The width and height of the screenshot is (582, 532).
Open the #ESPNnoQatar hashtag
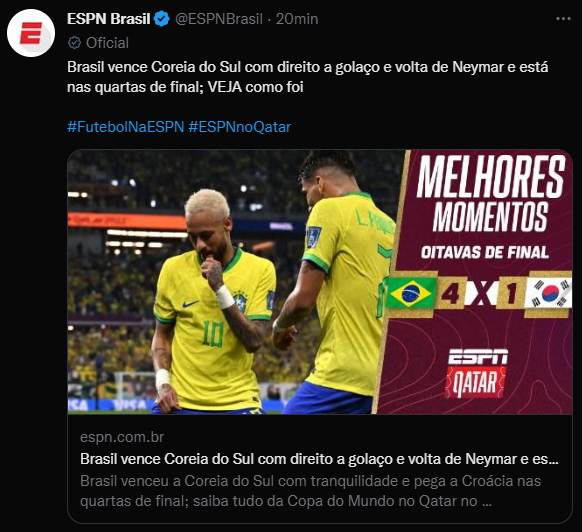coord(239,127)
